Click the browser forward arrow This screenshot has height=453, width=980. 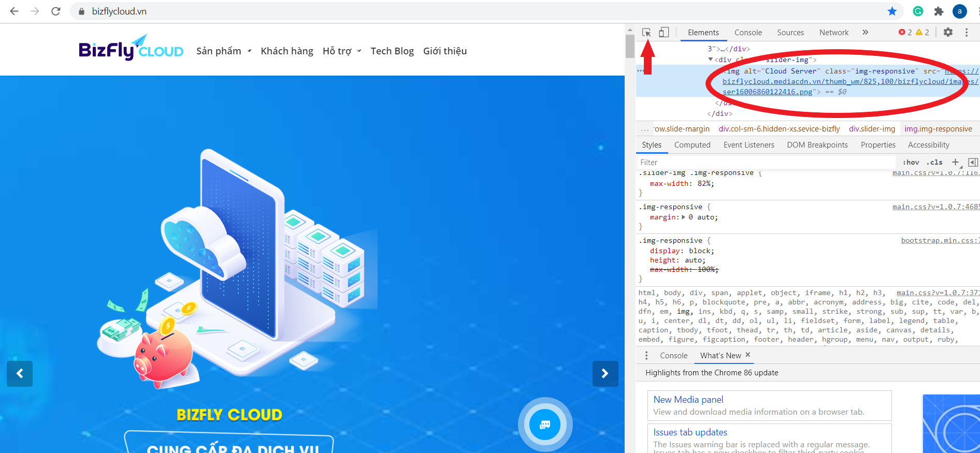pyautogui.click(x=35, y=11)
